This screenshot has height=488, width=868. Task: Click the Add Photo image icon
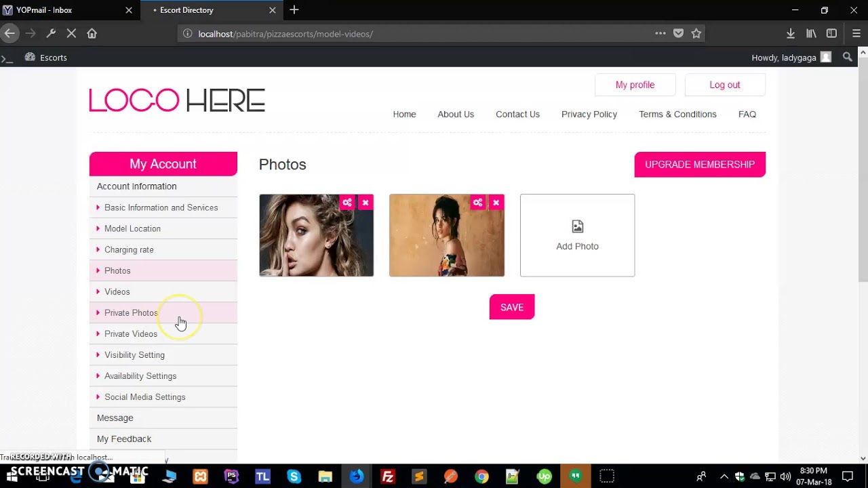pyautogui.click(x=577, y=226)
